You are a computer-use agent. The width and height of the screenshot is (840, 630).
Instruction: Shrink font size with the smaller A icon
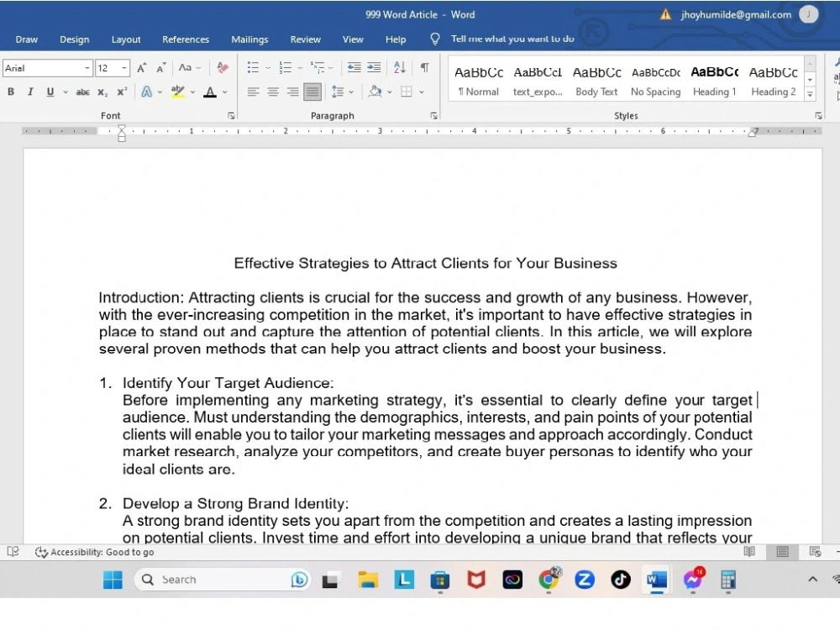(x=160, y=68)
